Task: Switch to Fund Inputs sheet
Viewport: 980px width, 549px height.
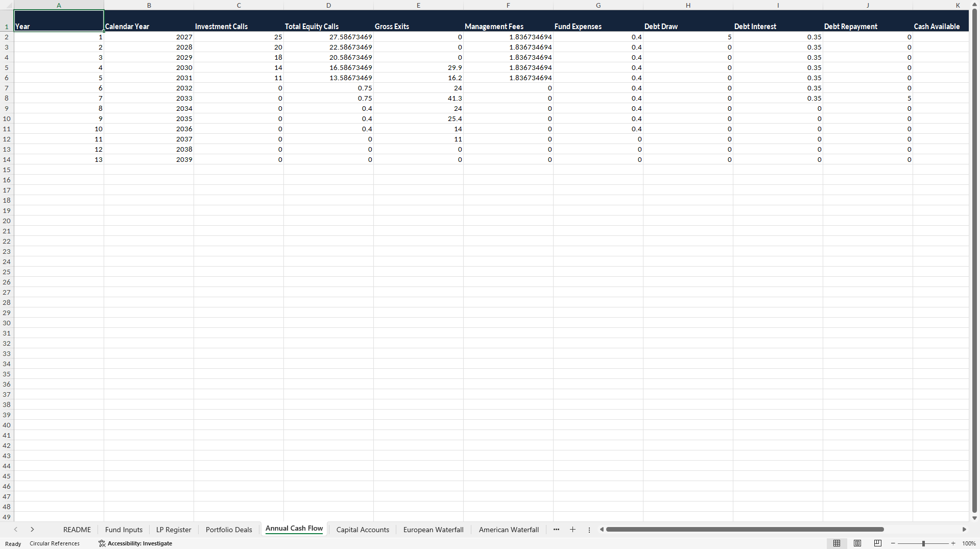Action: tap(124, 530)
